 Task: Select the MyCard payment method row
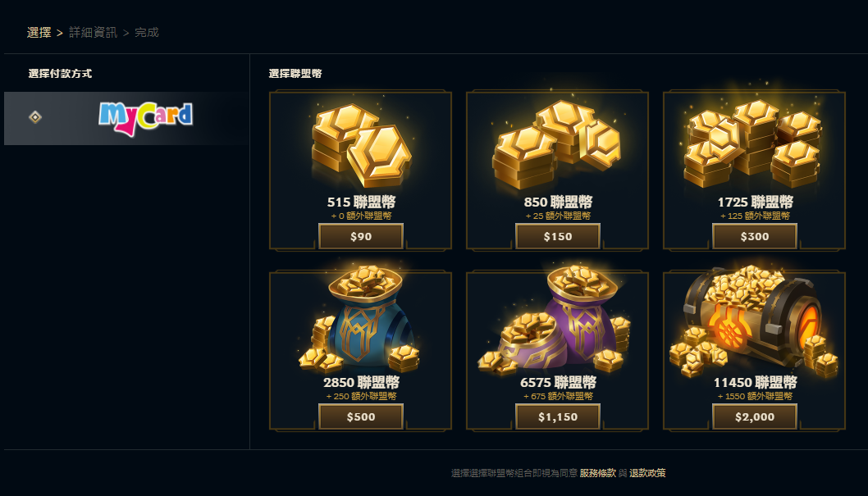126,118
